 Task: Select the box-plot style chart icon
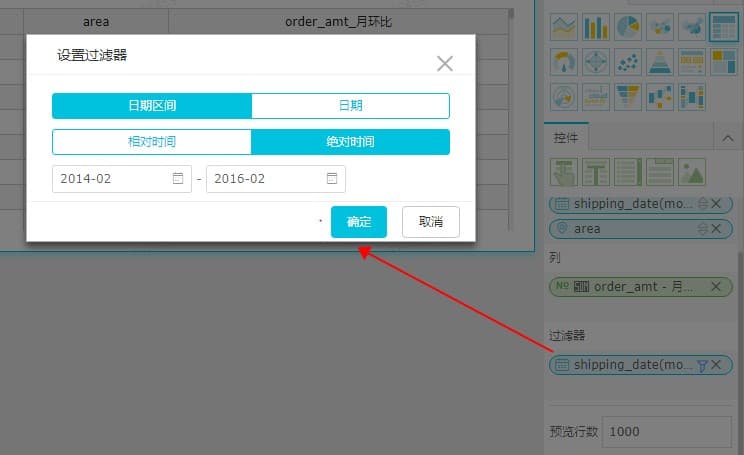pyautogui.click(x=660, y=97)
